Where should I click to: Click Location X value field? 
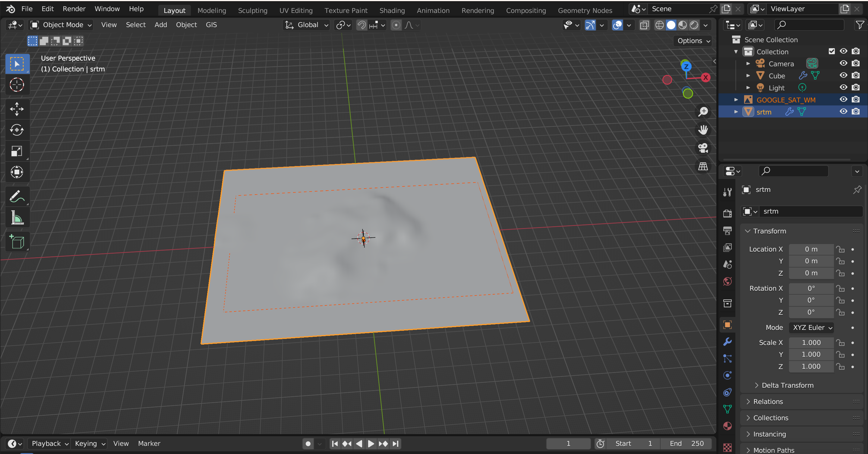[x=811, y=249]
